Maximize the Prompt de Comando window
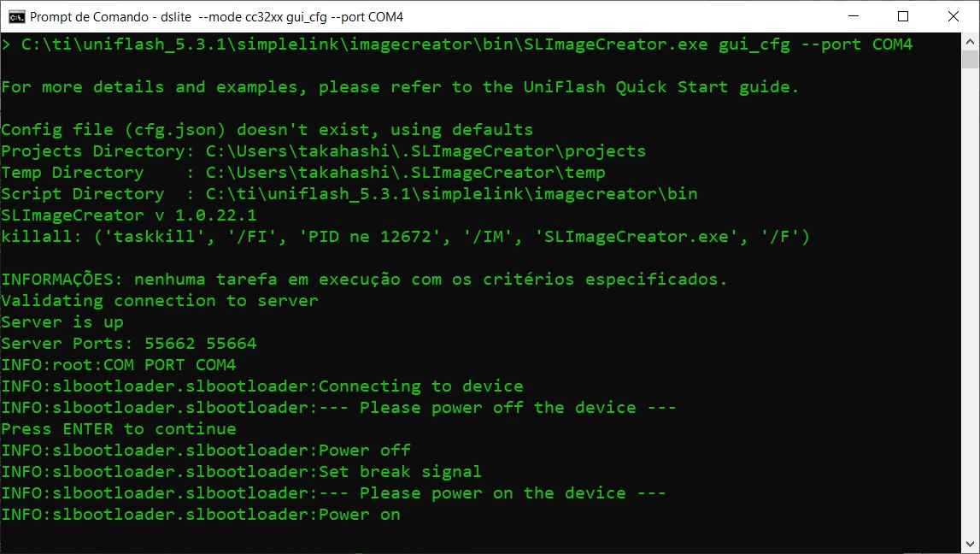 (x=902, y=16)
